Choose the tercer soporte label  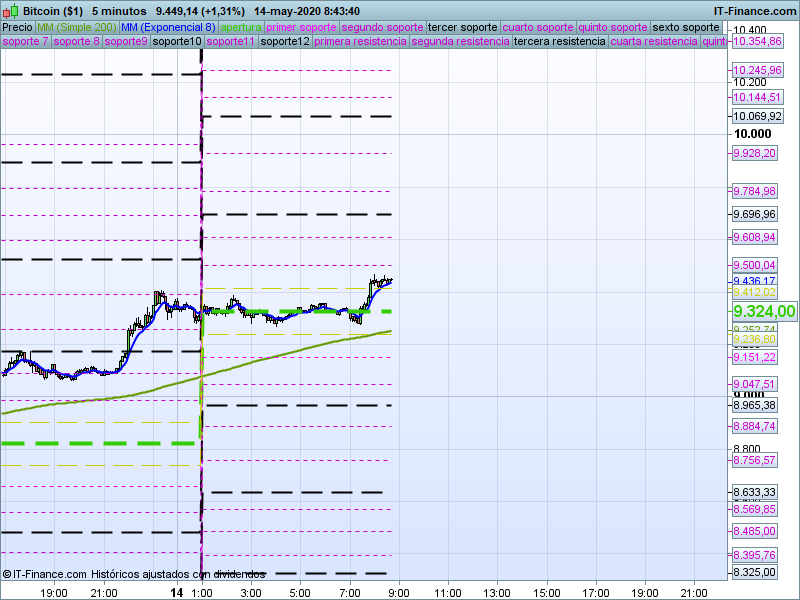[462, 27]
